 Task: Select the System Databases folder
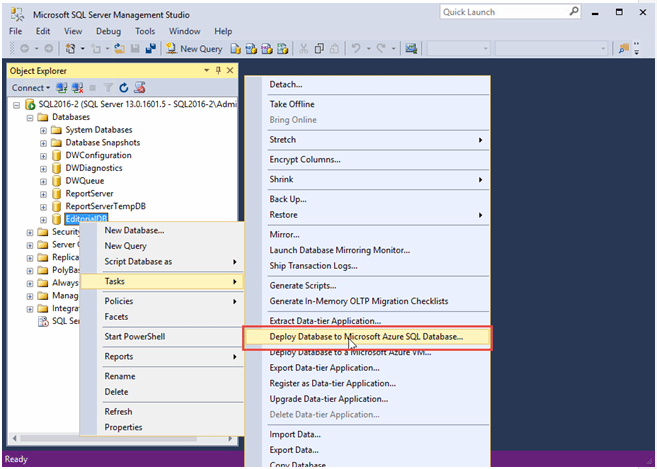[x=99, y=130]
